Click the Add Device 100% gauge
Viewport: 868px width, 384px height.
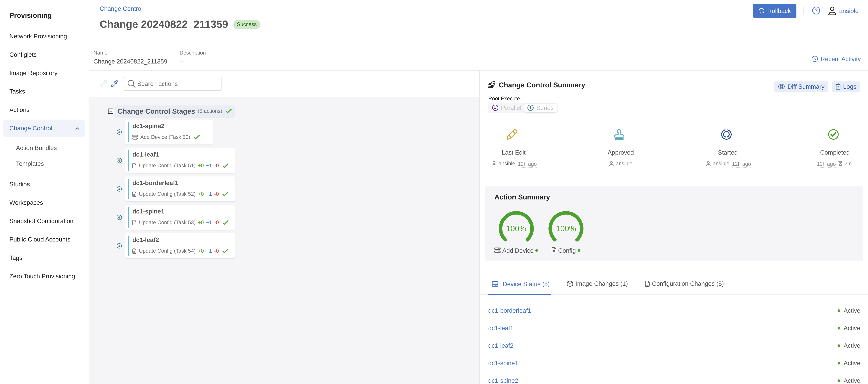[x=516, y=227]
